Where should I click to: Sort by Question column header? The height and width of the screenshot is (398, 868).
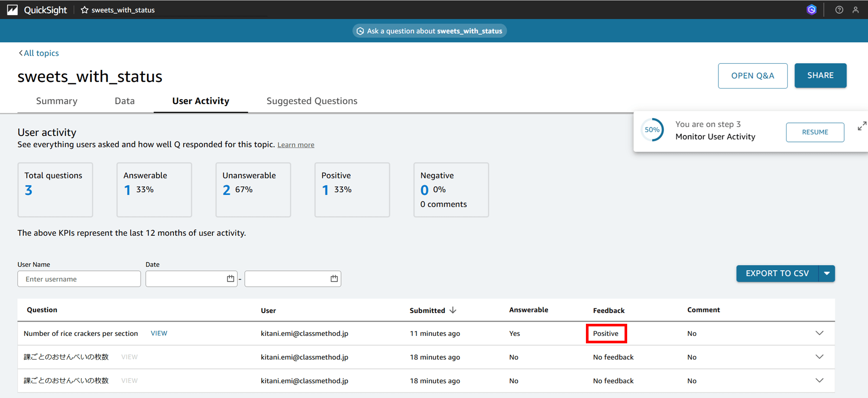42,309
